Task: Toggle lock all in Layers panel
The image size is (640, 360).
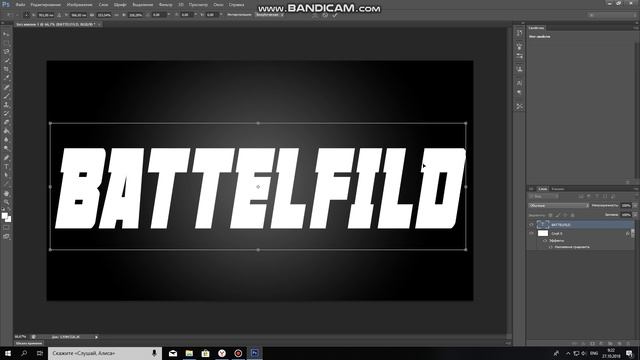Action: pyautogui.click(x=572, y=215)
